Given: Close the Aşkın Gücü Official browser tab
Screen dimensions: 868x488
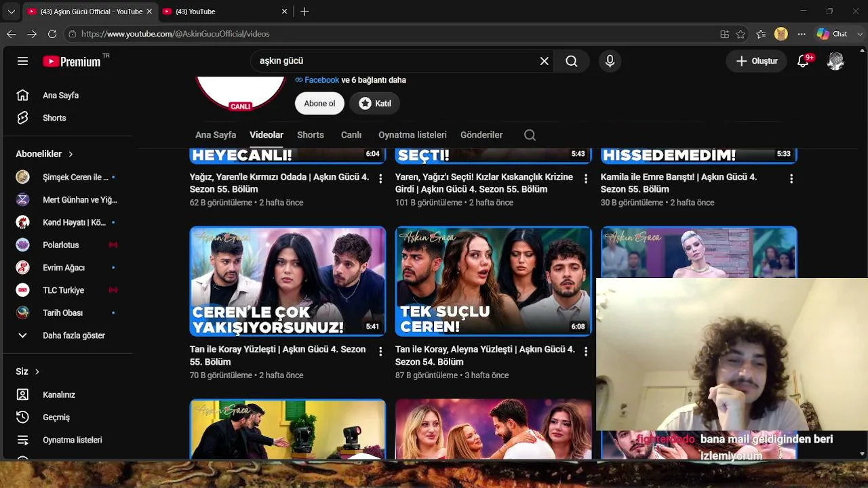Looking at the screenshot, I should pos(149,12).
